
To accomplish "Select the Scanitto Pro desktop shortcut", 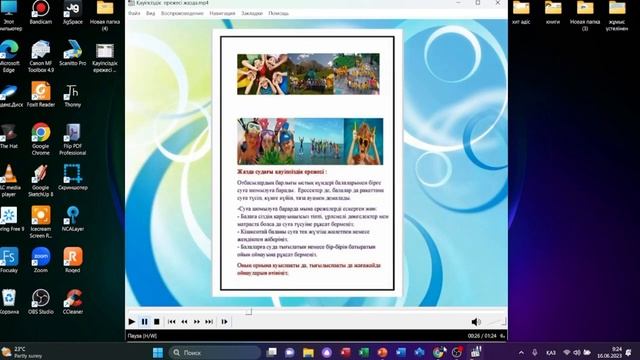I will [73, 53].
